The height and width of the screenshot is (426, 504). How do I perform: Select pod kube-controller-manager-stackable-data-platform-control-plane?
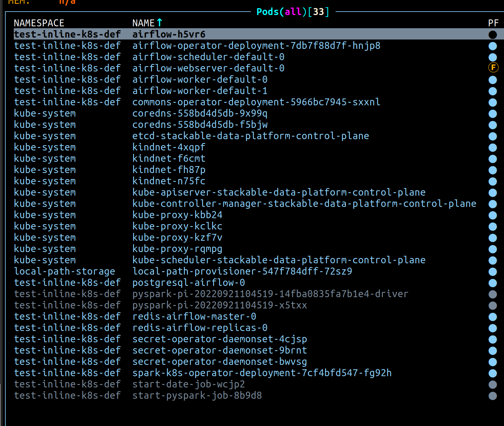pos(304,204)
